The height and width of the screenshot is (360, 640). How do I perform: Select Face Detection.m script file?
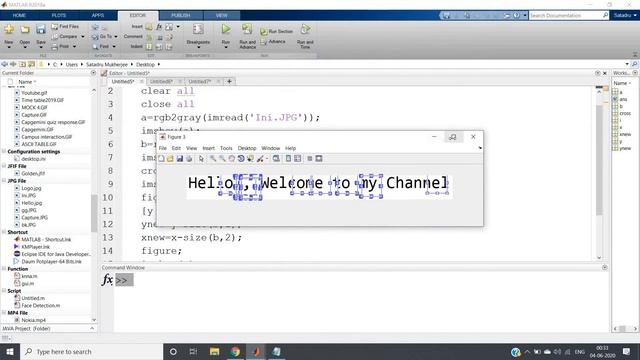coord(40,305)
